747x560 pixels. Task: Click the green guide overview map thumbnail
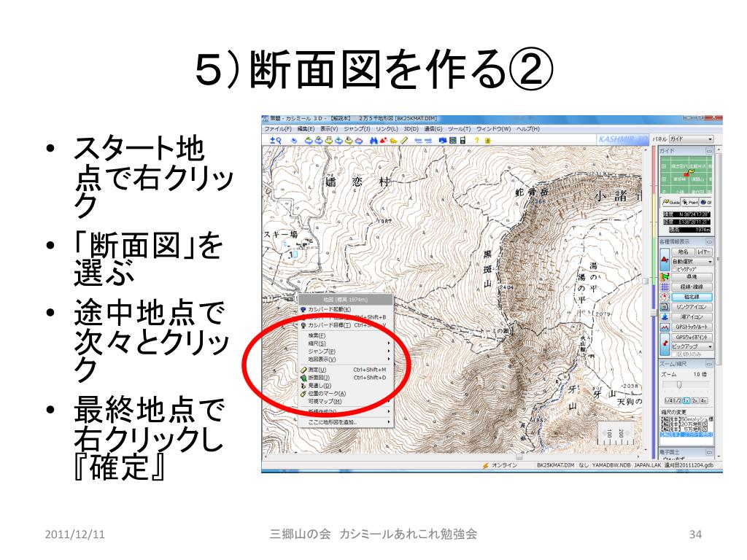pyautogui.click(x=686, y=175)
